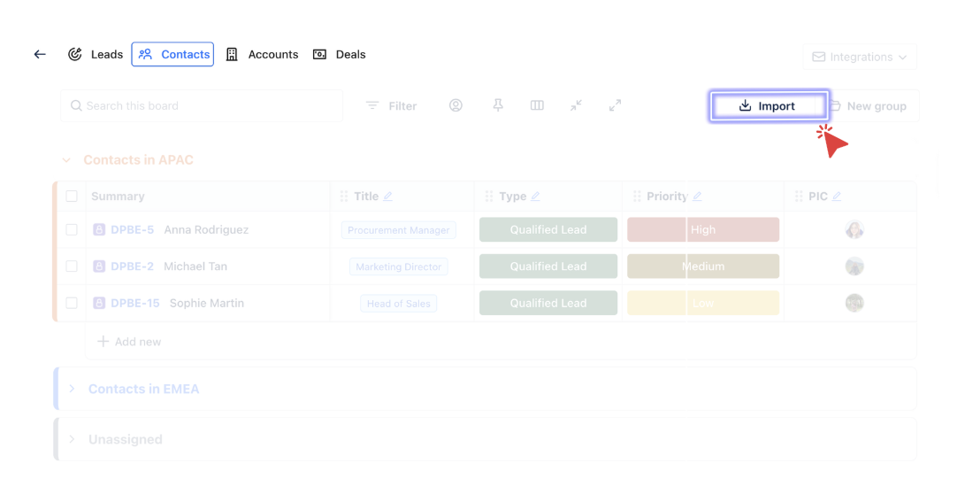Image resolution: width=980 pixels, height=494 pixels.
Task: Click the expand arrows icon
Action: (615, 105)
